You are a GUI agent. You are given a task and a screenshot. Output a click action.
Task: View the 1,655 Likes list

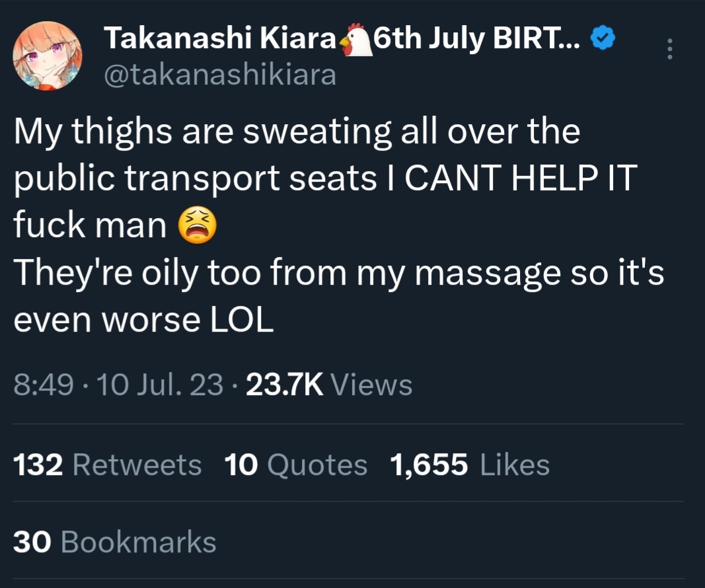coord(469,464)
